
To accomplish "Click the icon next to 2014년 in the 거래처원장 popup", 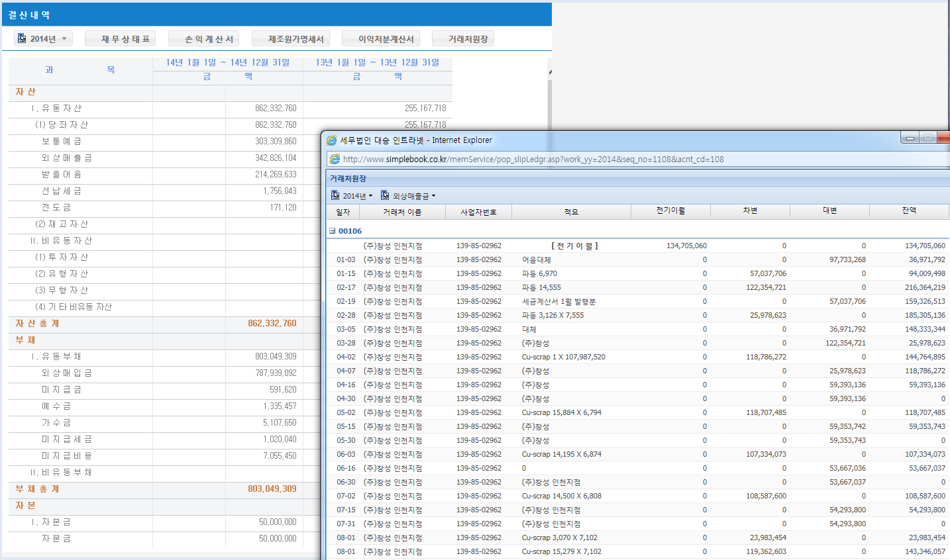I will point(335,195).
